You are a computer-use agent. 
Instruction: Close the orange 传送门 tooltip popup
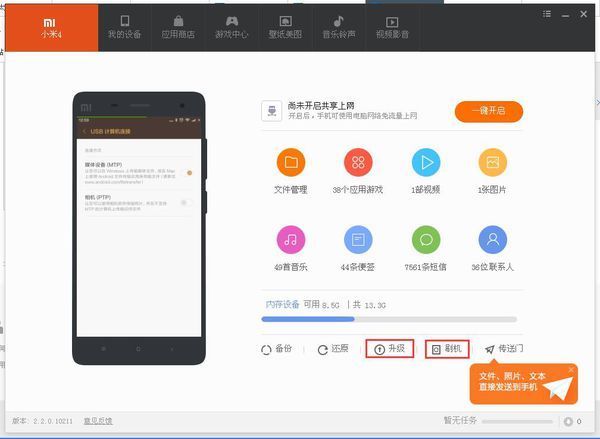point(571,370)
